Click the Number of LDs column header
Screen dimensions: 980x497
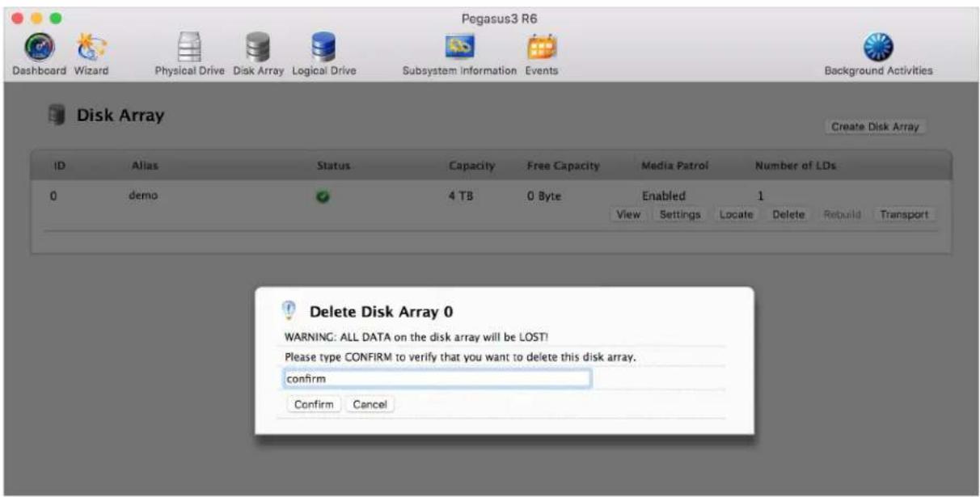pos(796,166)
